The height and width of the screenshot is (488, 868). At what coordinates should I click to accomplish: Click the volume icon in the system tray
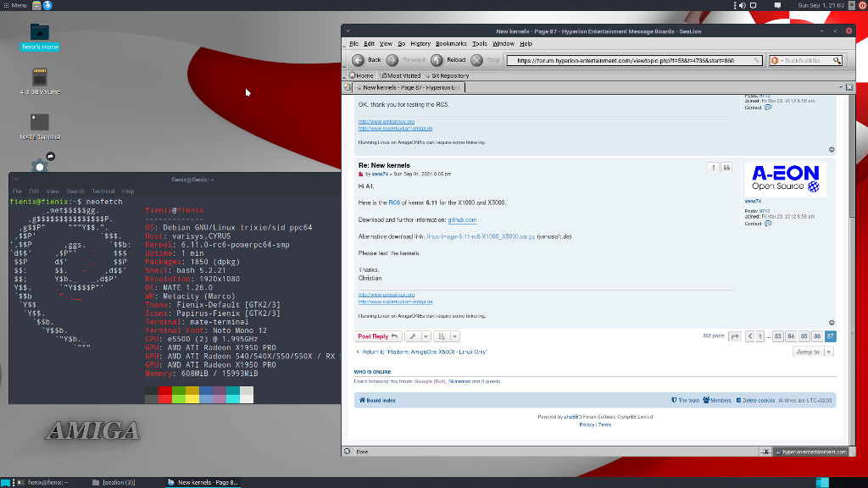743,5
